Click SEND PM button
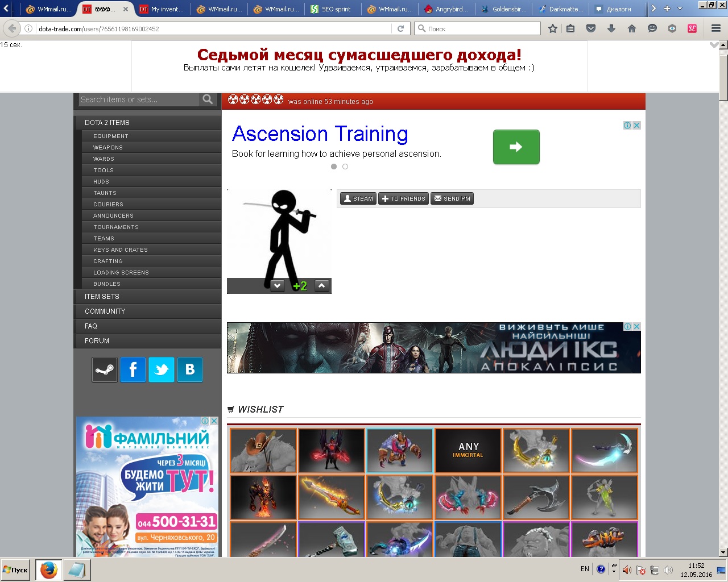728x582 pixels. click(452, 199)
